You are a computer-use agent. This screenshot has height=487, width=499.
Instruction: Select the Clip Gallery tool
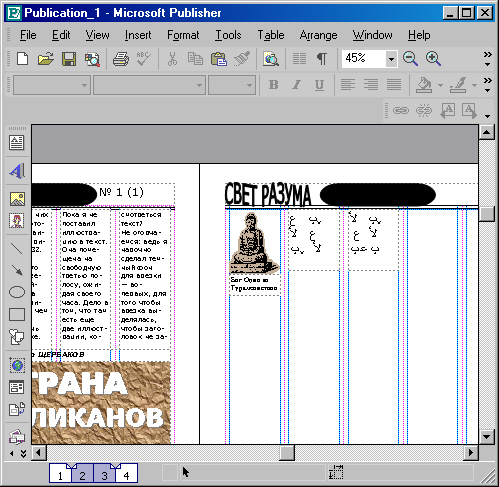(16, 221)
